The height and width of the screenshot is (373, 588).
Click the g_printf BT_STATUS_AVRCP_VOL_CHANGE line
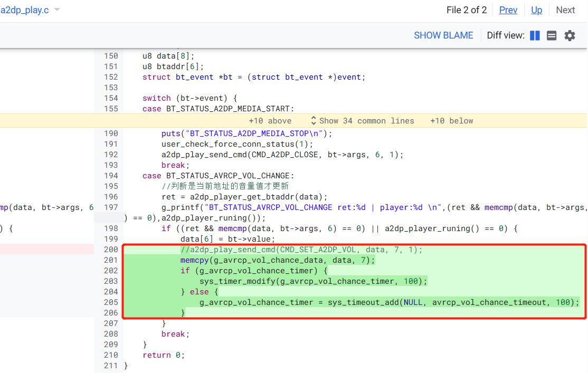(x=375, y=207)
